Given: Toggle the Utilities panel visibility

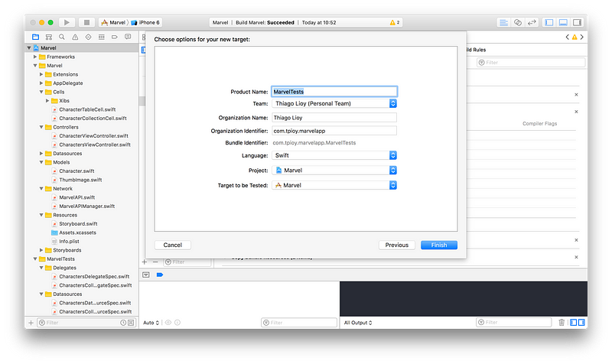Looking at the screenshot, I should pyautogui.click(x=577, y=22).
